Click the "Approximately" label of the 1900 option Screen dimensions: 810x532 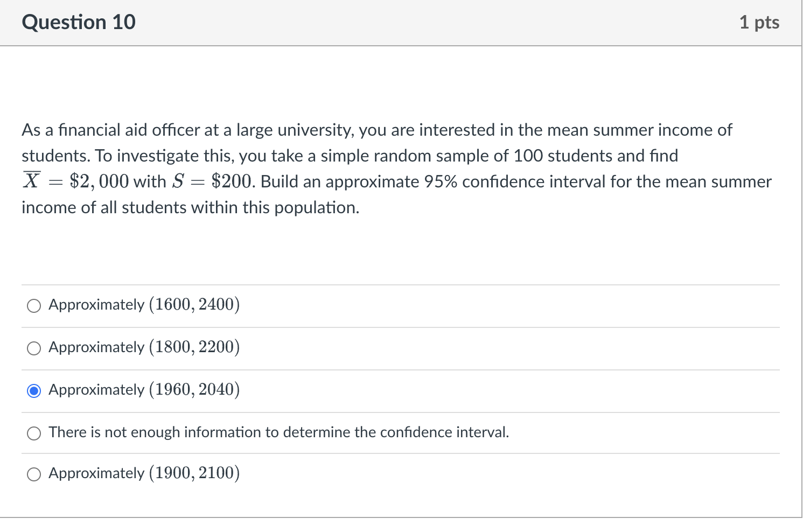[96, 473]
